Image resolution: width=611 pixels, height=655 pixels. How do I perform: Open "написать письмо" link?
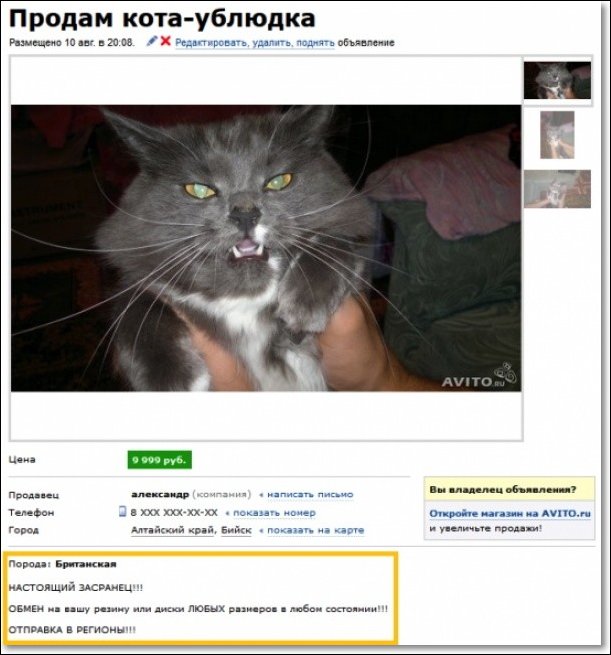(x=310, y=495)
